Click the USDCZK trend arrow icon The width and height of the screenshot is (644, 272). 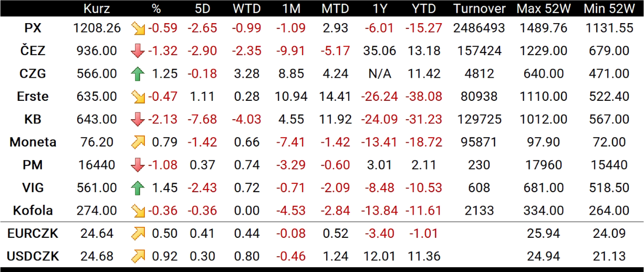click(x=138, y=256)
